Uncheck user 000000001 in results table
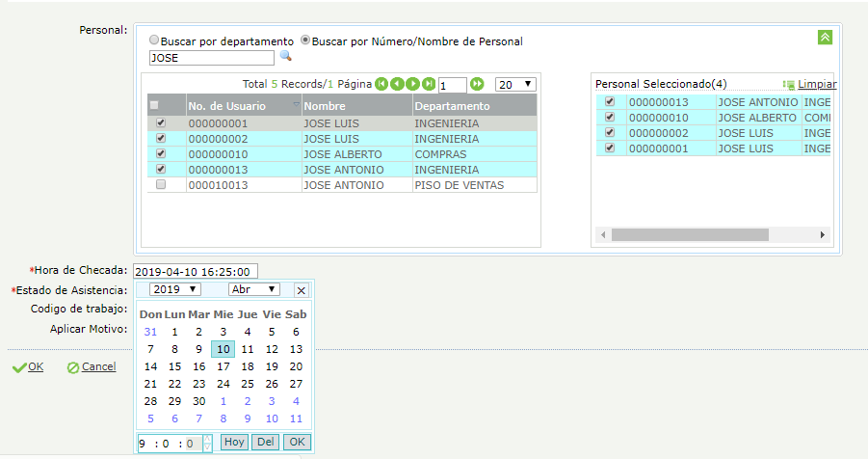 point(161,122)
